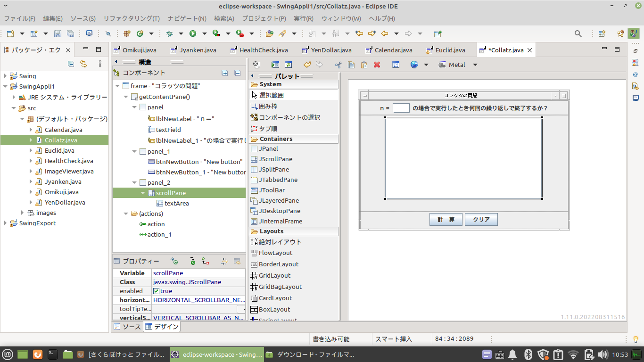Click the n = text field in the form preview
The height and width of the screenshot is (362, 644).
click(x=401, y=108)
